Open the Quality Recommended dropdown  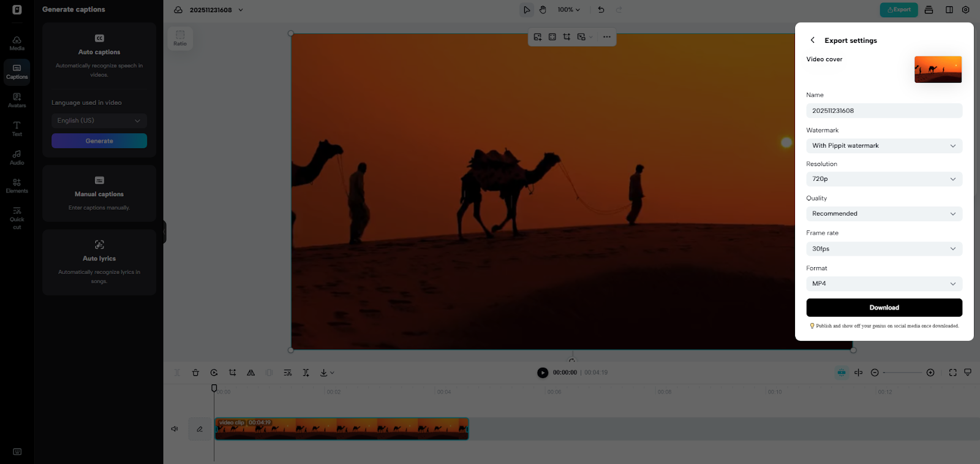(884, 214)
